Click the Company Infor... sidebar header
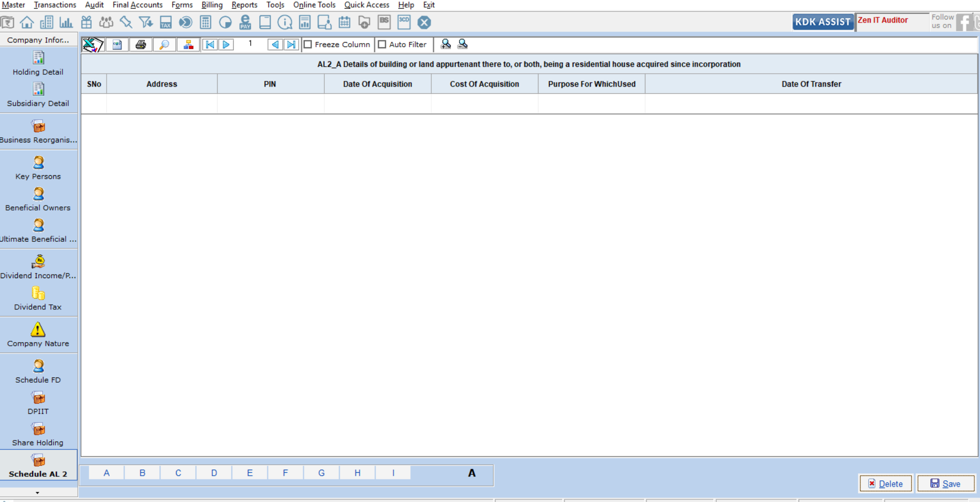Viewport: 980px width, 502px height. (x=38, y=39)
